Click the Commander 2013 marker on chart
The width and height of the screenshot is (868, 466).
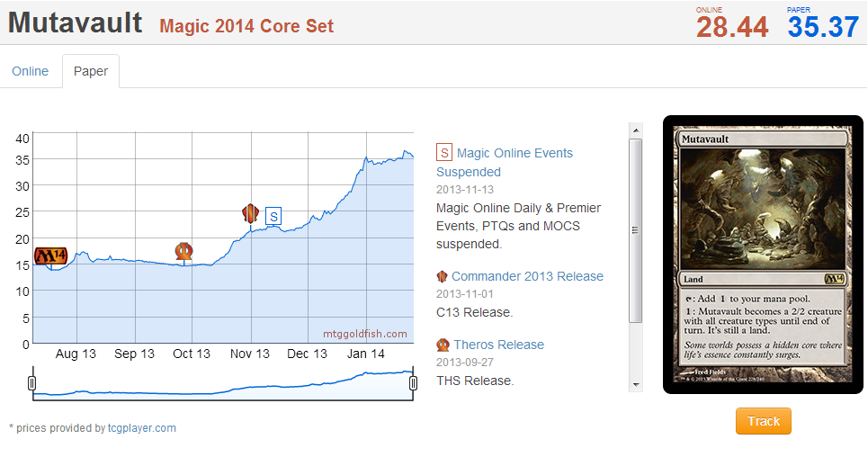coord(251,213)
